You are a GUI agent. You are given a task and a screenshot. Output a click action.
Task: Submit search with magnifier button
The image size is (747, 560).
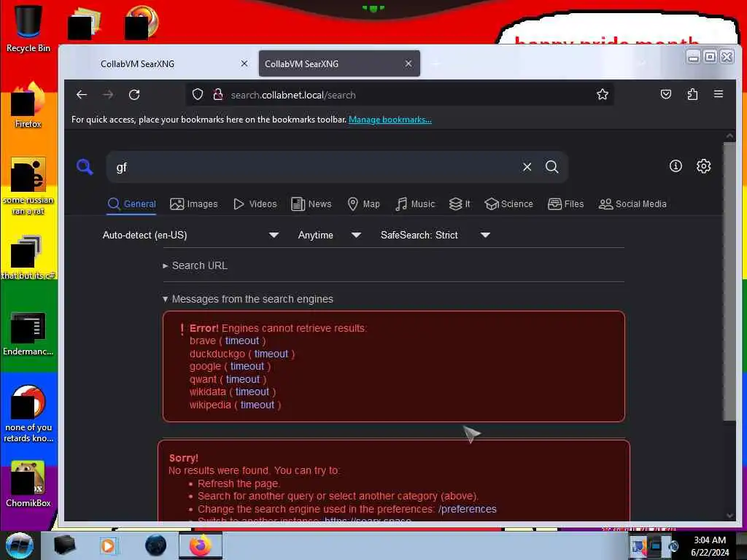551,167
